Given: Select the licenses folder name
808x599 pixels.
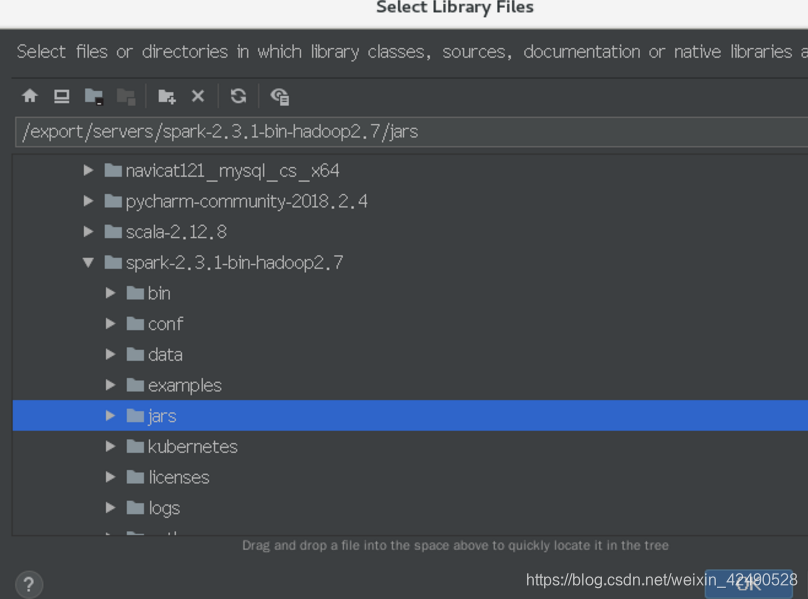Looking at the screenshot, I should tap(179, 477).
